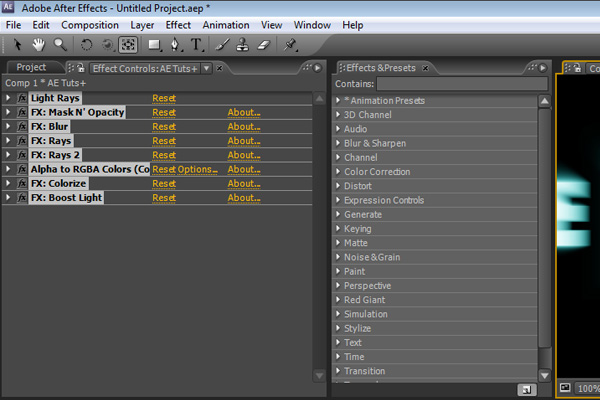Open the magnification ratio 100% popup
The width and height of the screenshot is (600, 400).
coord(587,389)
